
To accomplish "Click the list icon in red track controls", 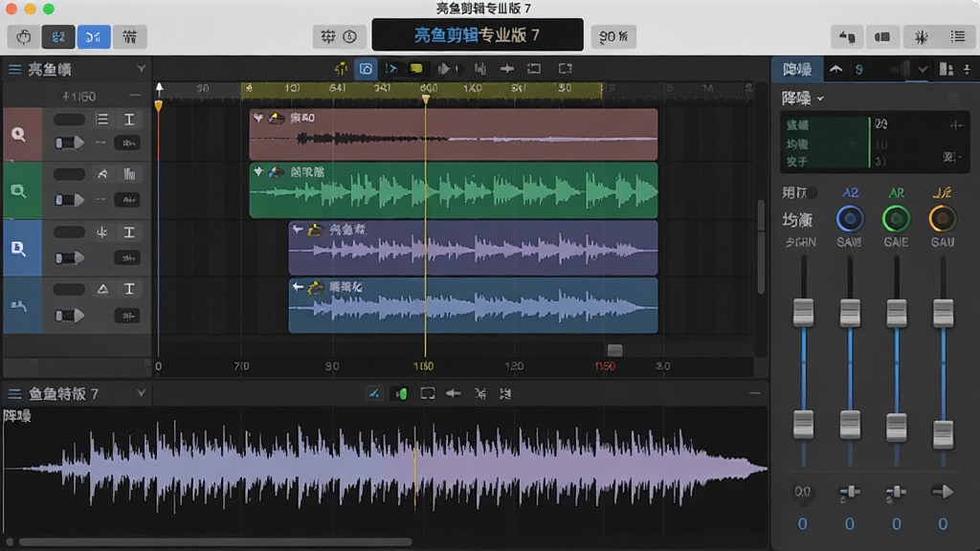I will pyautogui.click(x=101, y=120).
